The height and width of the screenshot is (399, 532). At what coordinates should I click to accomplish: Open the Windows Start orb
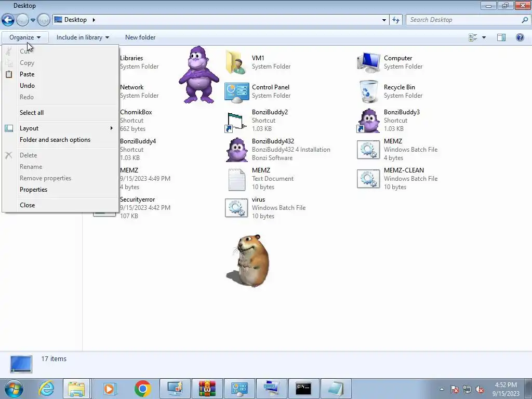[14, 389]
